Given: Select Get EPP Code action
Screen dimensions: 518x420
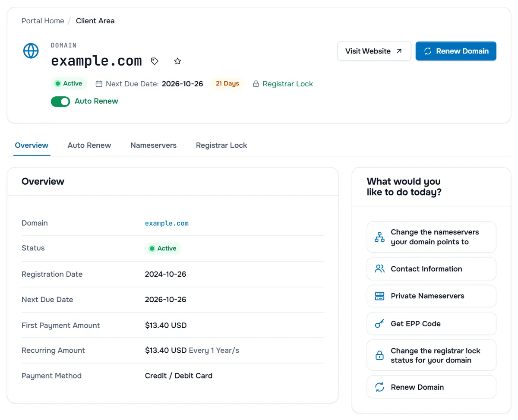Looking at the screenshot, I should click(x=431, y=324).
